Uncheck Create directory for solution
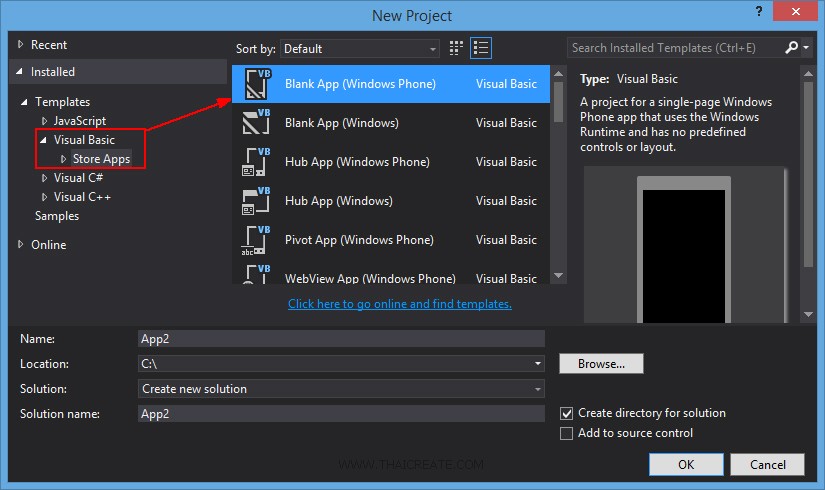825x490 pixels. 567,413
